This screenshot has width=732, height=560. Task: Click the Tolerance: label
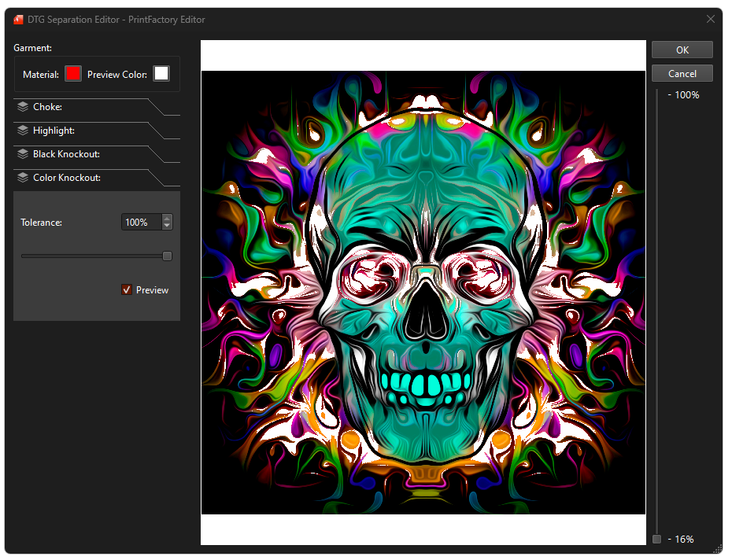coord(41,223)
